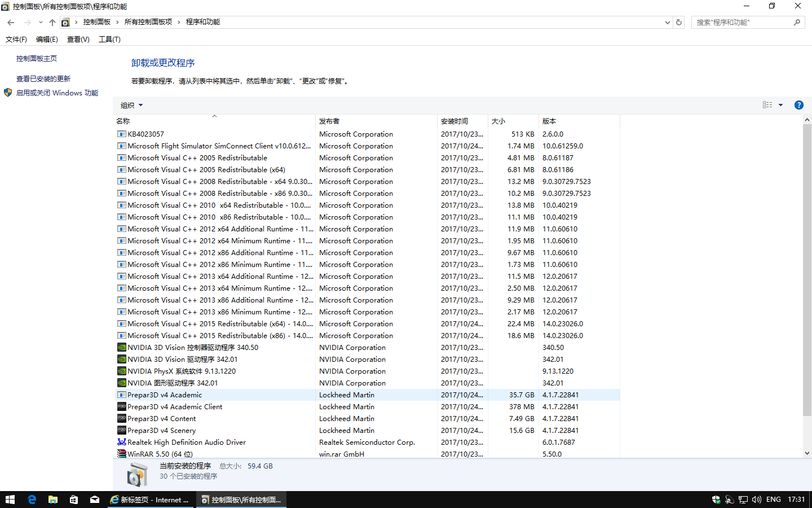
Task: Go back using the back arrow
Action: (11, 23)
